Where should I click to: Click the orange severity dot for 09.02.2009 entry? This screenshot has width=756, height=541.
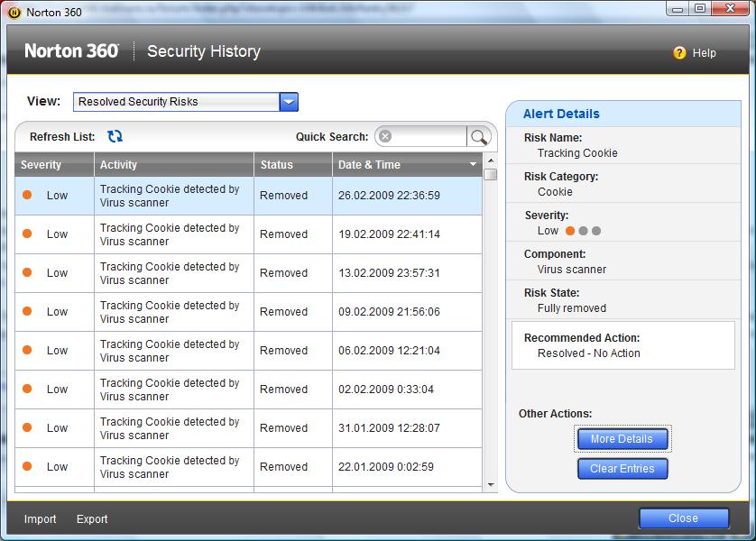pyautogui.click(x=27, y=311)
